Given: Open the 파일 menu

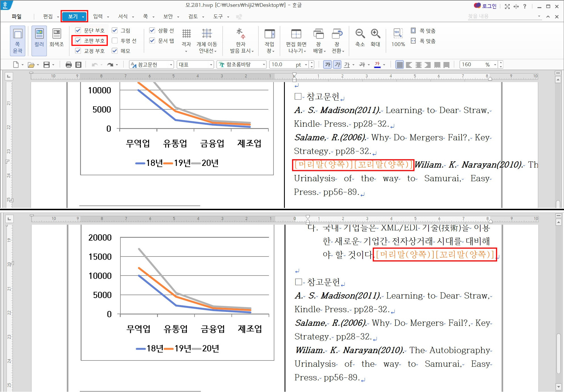Looking at the screenshot, I should coord(16,16).
